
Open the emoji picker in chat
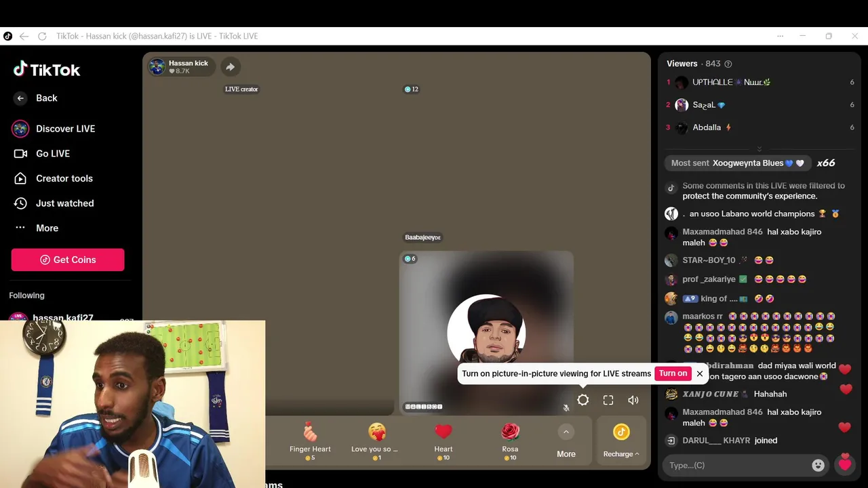coord(818,465)
